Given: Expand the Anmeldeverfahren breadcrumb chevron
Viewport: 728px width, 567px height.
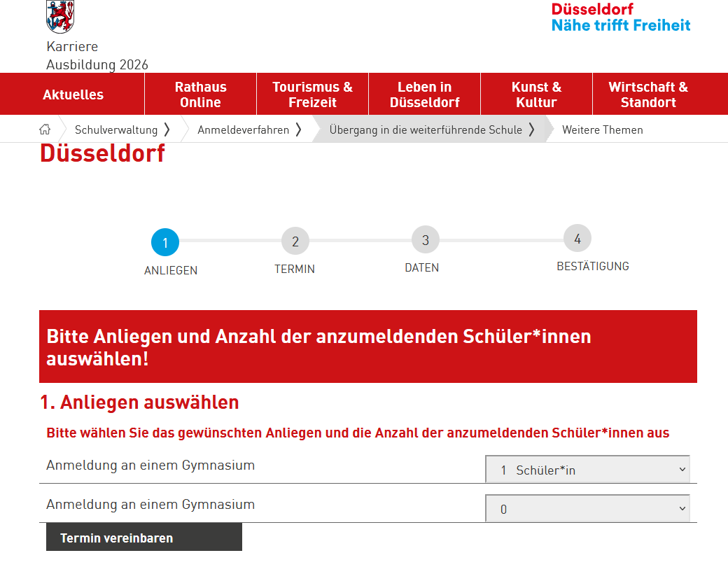Looking at the screenshot, I should click(298, 129).
